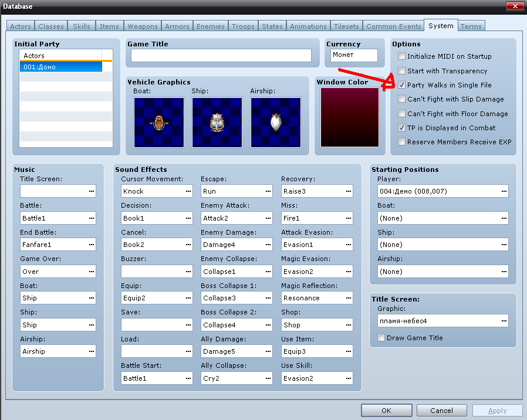
Task: Click the ellipsis for Cursor Movement sound
Action: [188, 191]
